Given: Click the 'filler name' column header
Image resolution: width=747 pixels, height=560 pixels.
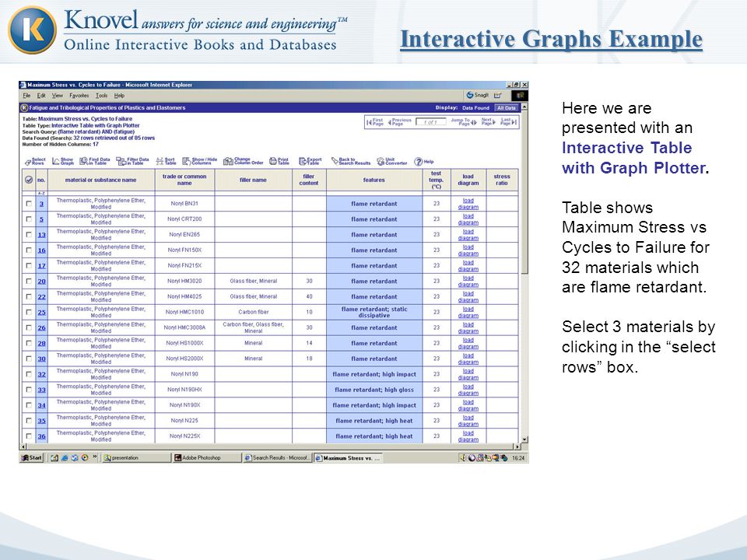Looking at the screenshot, I should tap(254, 180).
